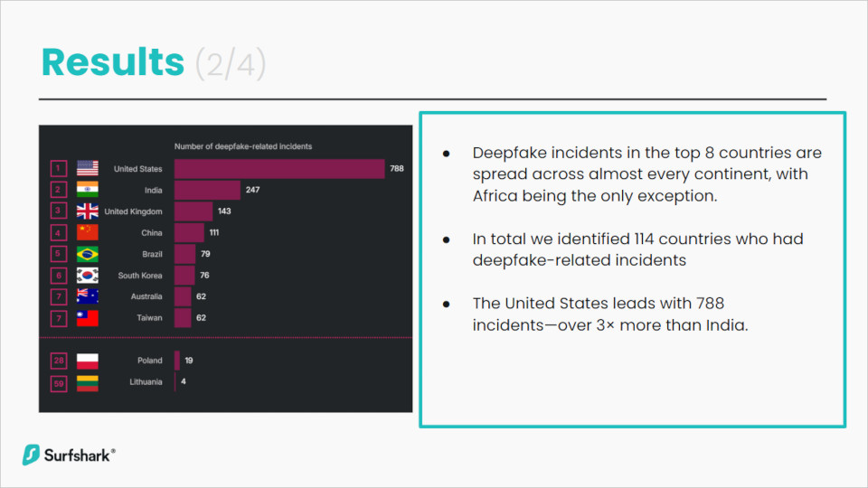Click rank badge 7 beside Taiwan
The image size is (868, 488).
tap(59, 318)
